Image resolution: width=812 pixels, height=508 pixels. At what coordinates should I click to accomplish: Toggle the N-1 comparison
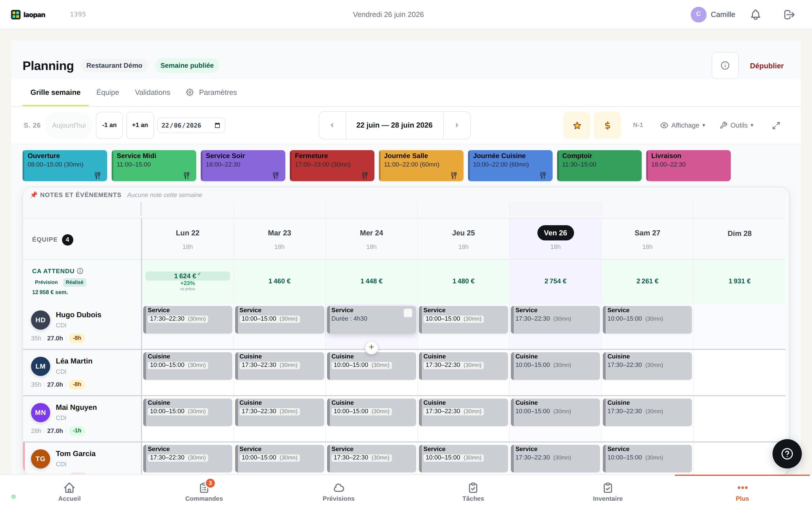point(638,125)
